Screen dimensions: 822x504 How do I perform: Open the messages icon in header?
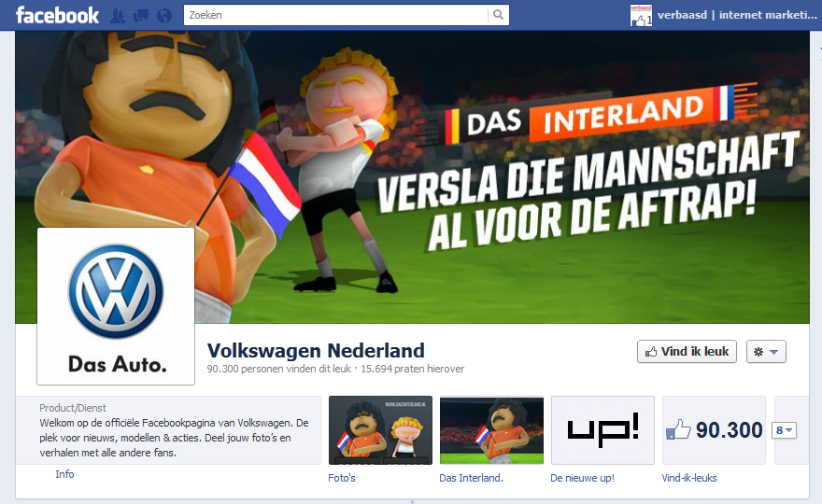pos(140,16)
